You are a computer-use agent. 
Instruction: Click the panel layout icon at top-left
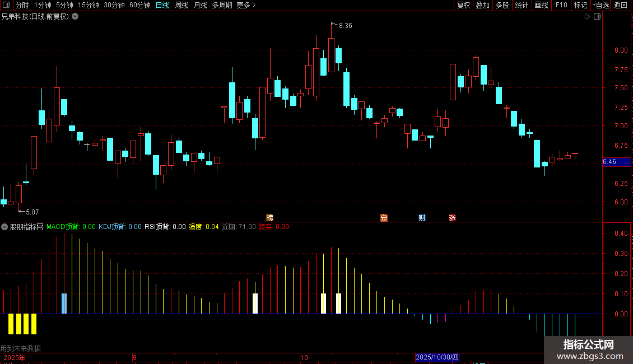[x=6, y=5]
